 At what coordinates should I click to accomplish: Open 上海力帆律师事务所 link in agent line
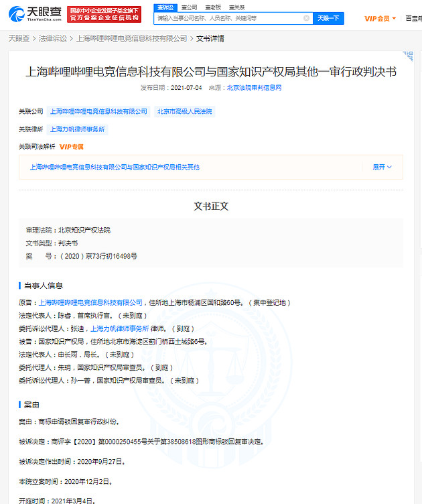[119, 328]
